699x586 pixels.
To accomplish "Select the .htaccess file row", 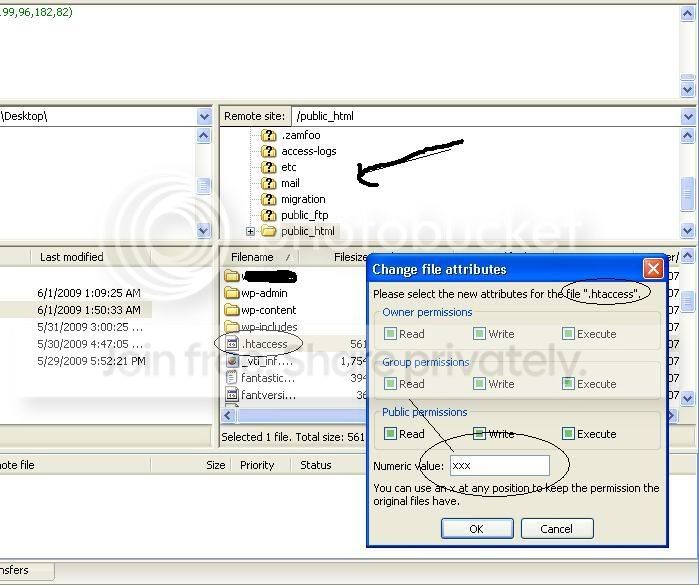I will pos(294,344).
